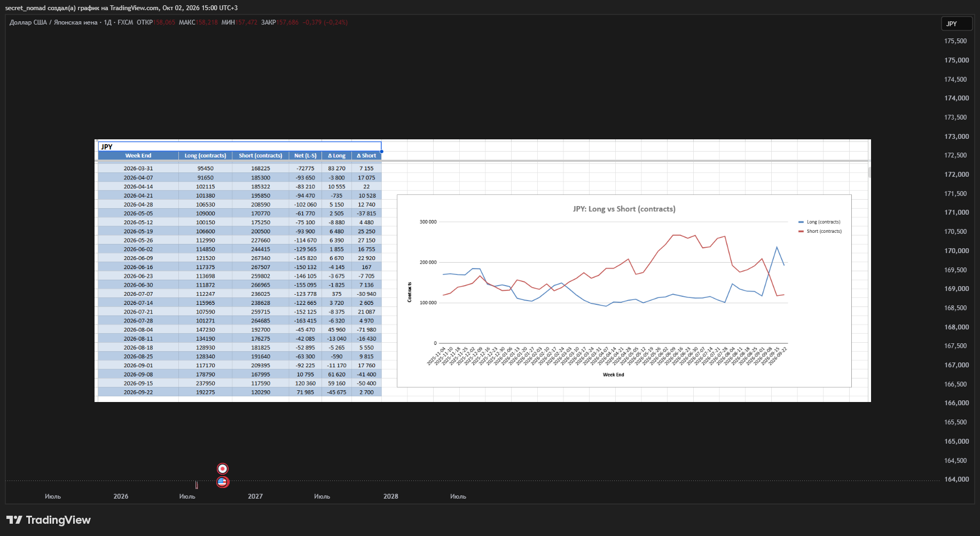Screen dimensions: 980x536
Task: Open the JPY currency selector button
Action: click(x=957, y=23)
